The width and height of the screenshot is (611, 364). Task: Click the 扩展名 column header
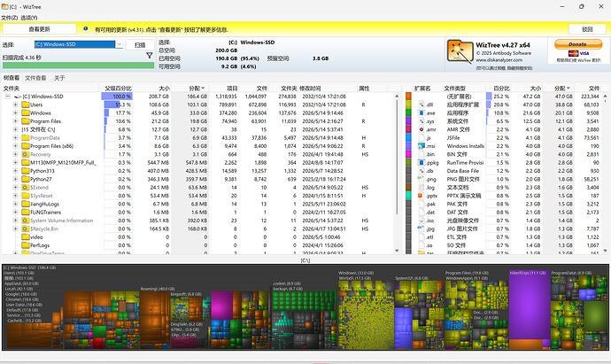coord(422,88)
